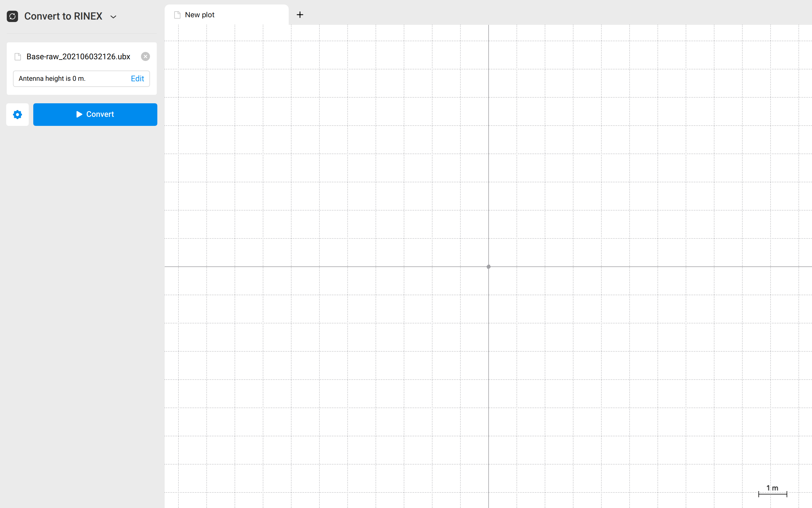Open conversion settings gear

(x=17, y=115)
